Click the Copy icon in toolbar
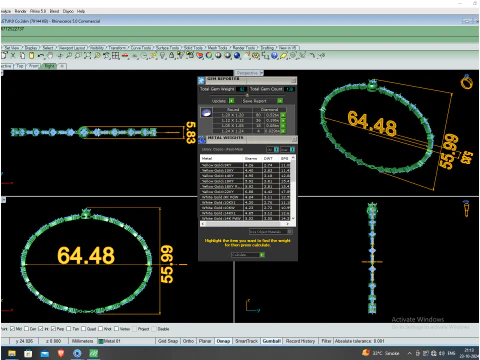480x360 pixels. click(22, 56)
